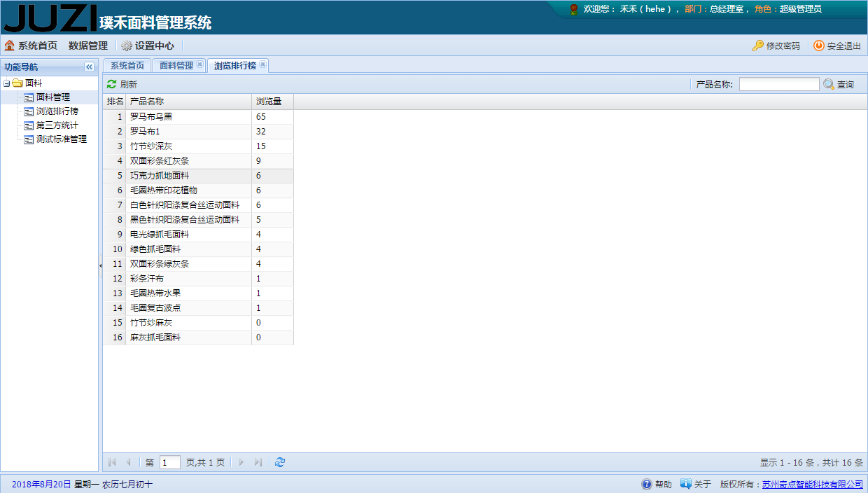Open the 设置中心 menu
The image size is (868, 493).
pos(148,46)
